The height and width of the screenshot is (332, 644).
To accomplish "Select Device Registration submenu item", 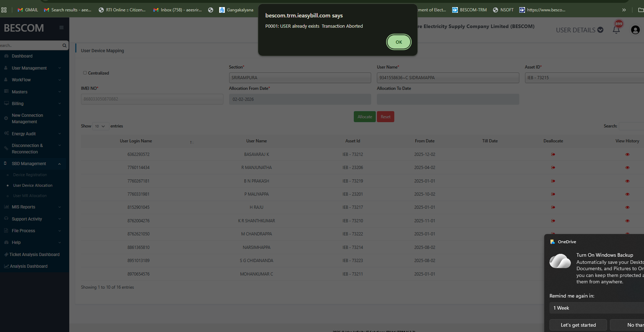I will 30,175.
